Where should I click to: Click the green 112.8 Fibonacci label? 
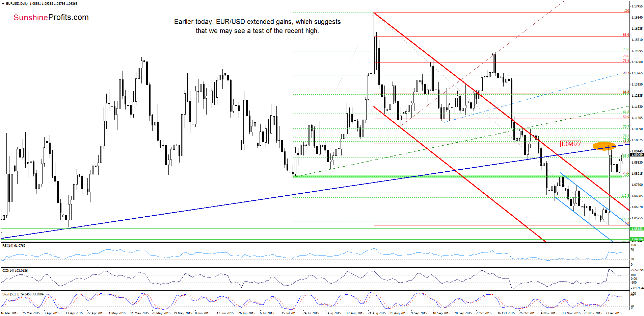pyautogui.click(x=625, y=196)
